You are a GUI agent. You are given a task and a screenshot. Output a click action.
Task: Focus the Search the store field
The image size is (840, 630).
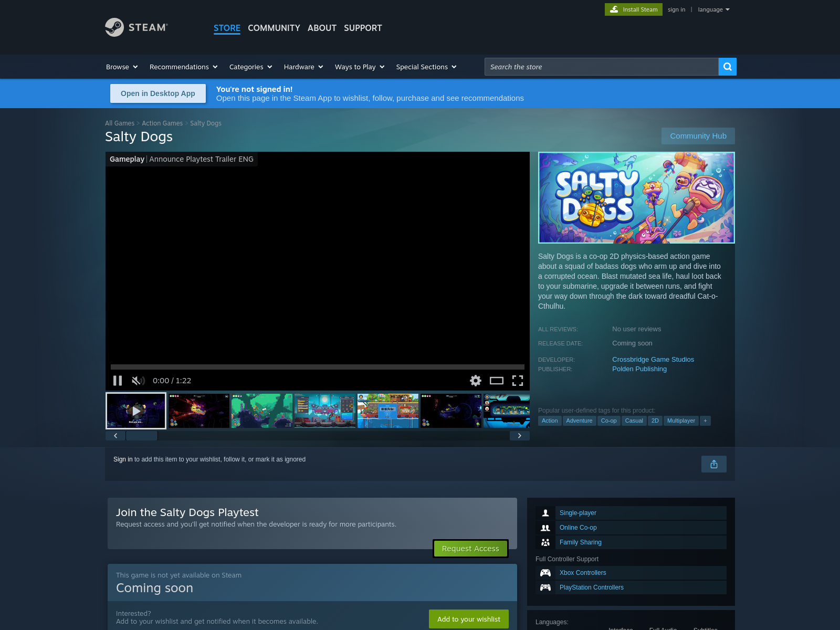tap(601, 67)
